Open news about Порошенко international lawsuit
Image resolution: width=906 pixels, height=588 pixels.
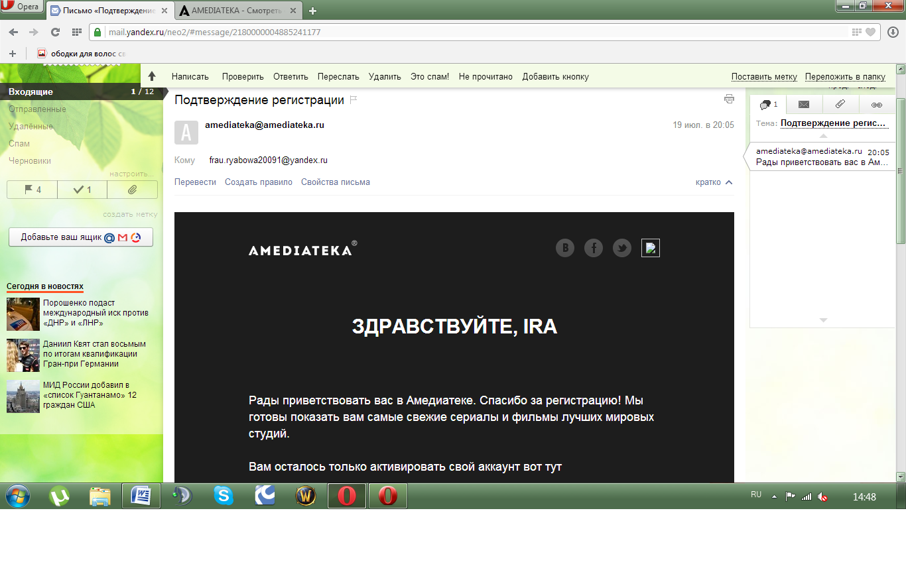click(96, 313)
